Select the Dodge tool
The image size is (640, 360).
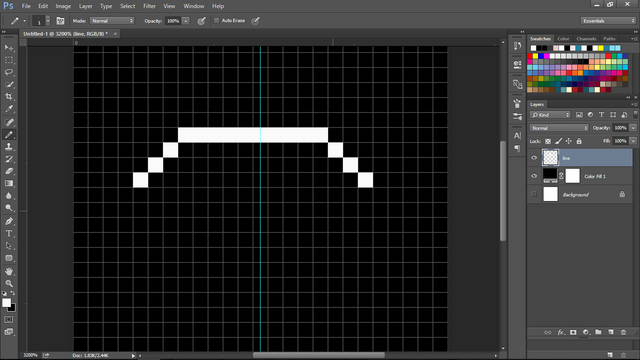(9, 208)
